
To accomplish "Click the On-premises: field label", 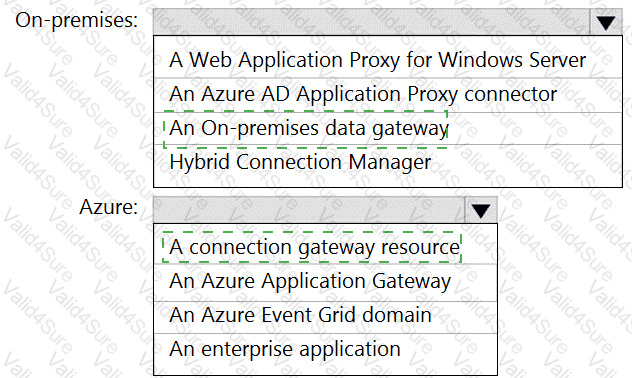I will (77, 20).
